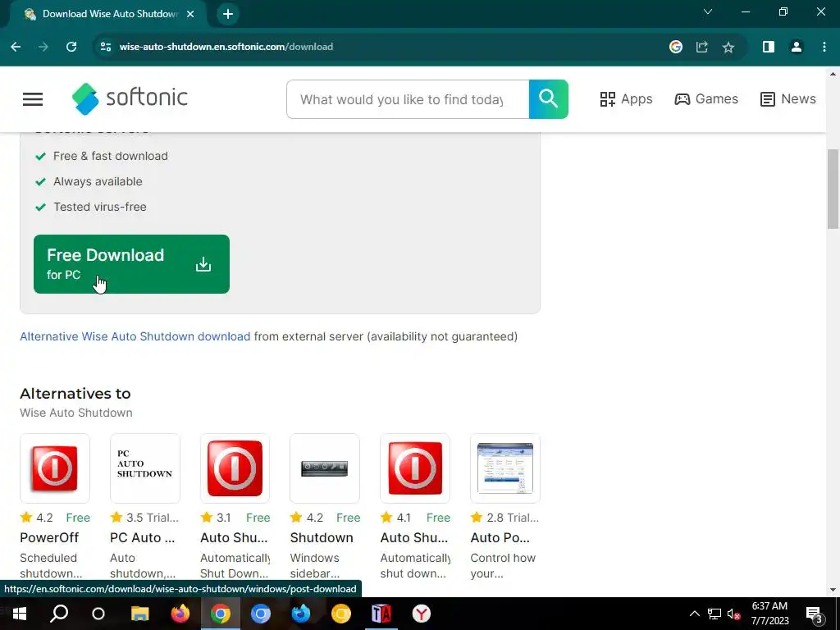This screenshot has width=840, height=630.
Task: Click the search magnifier button
Action: [548, 99]
